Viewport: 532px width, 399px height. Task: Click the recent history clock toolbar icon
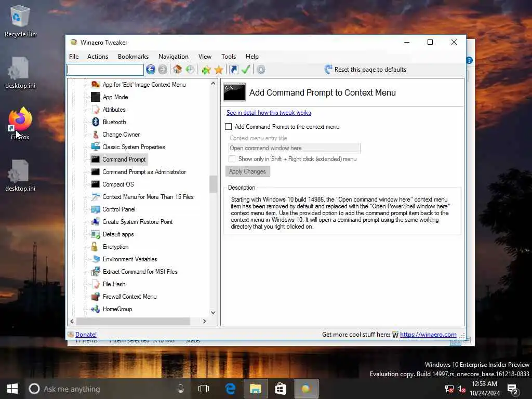[190, 70]
